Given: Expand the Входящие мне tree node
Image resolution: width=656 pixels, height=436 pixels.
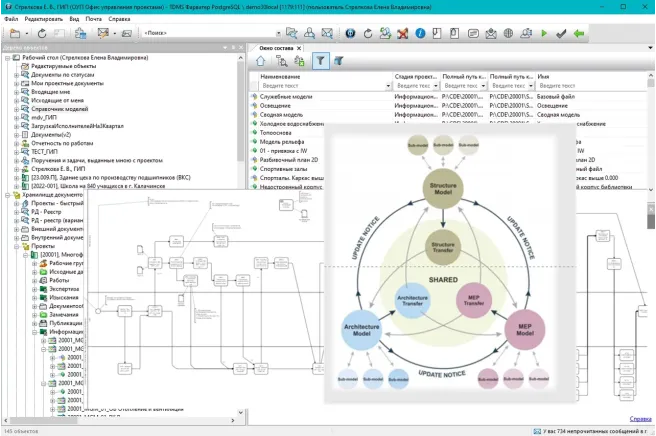Looking at the screenshot, I should [x=14, y=92].
